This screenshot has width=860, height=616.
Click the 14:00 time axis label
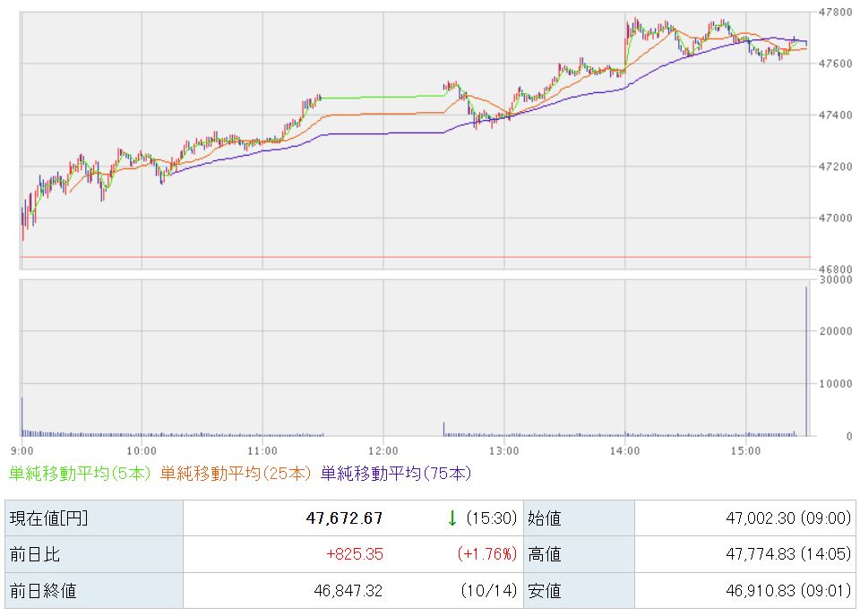[x=624, y=450]
